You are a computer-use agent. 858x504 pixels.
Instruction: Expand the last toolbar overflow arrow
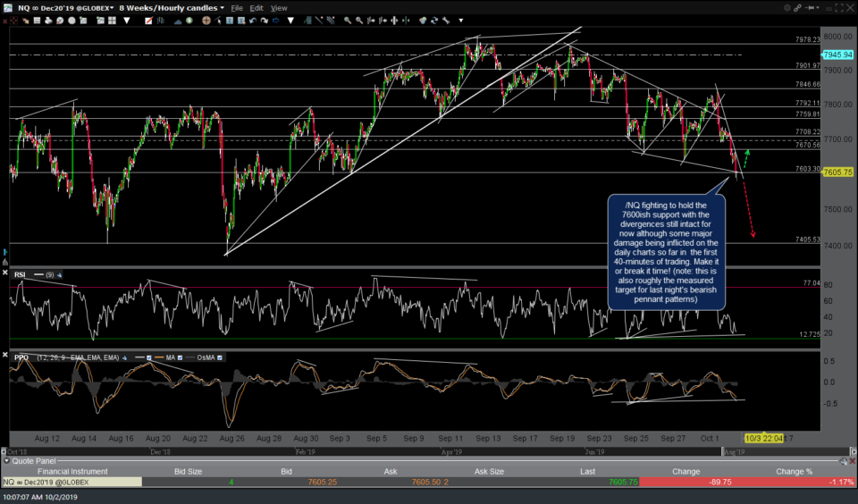(x=461, y=21)
